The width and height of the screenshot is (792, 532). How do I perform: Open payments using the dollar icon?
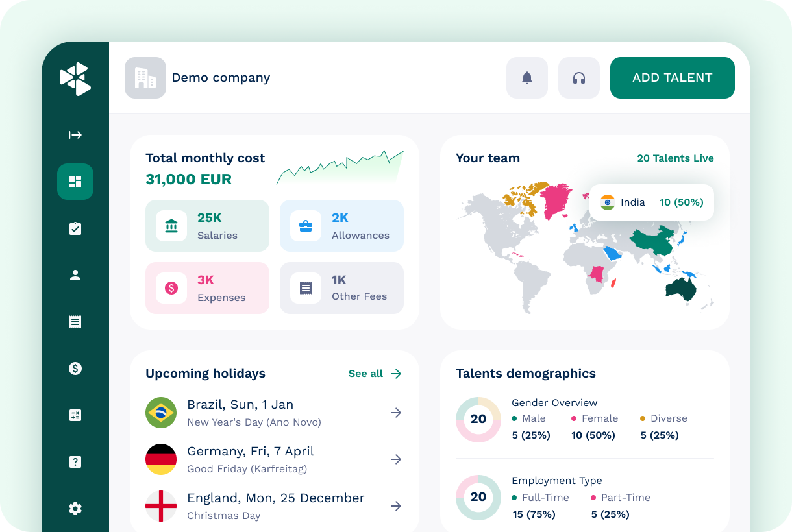[75, 369]
